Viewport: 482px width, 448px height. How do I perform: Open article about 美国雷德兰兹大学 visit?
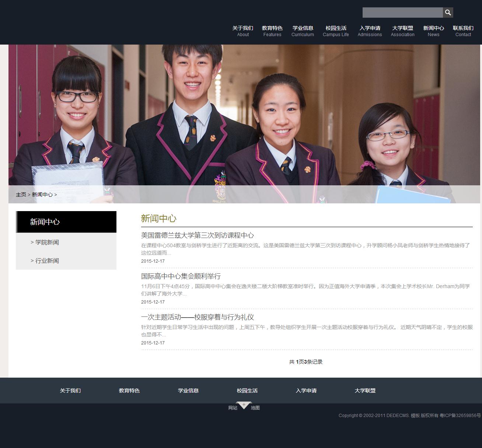(197, 235)
